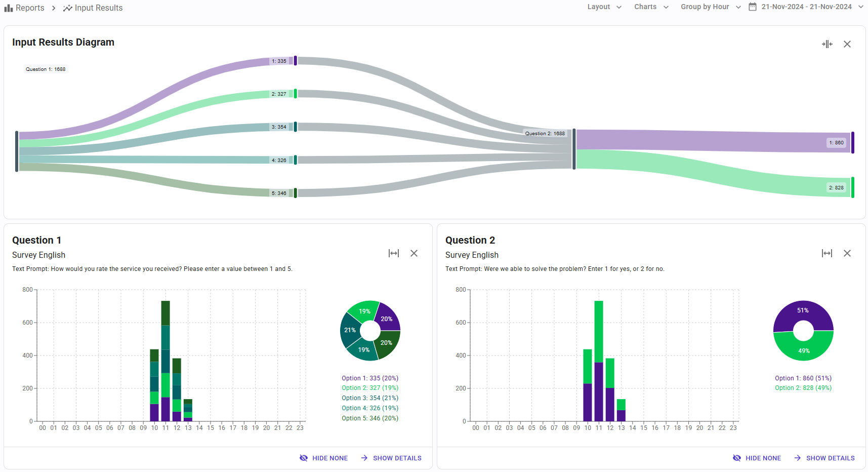The height and width of the screenshot is (472, 868).
Task: Show details for Question 2
Action: click(x=824, y=458)
